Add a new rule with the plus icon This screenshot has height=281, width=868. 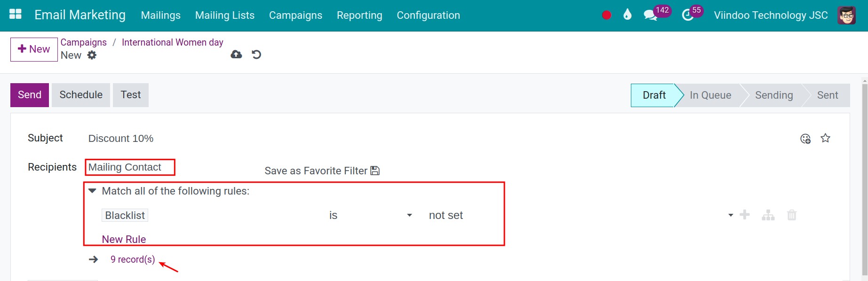pos(745,215)
